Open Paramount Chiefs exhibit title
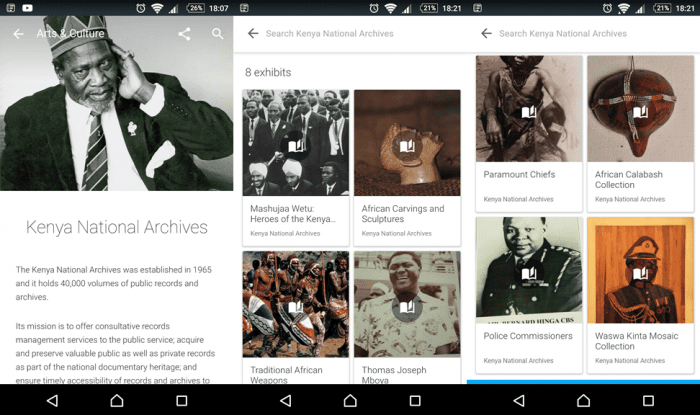 tap(519, 174)
